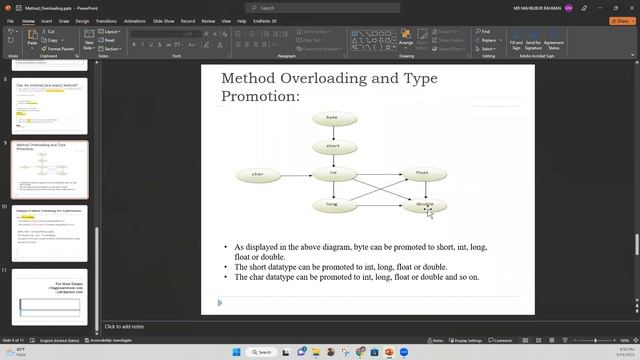This screenshot has width=640, height=360.
Task: Click zoom slider handle
Action: tap(596, 340)
